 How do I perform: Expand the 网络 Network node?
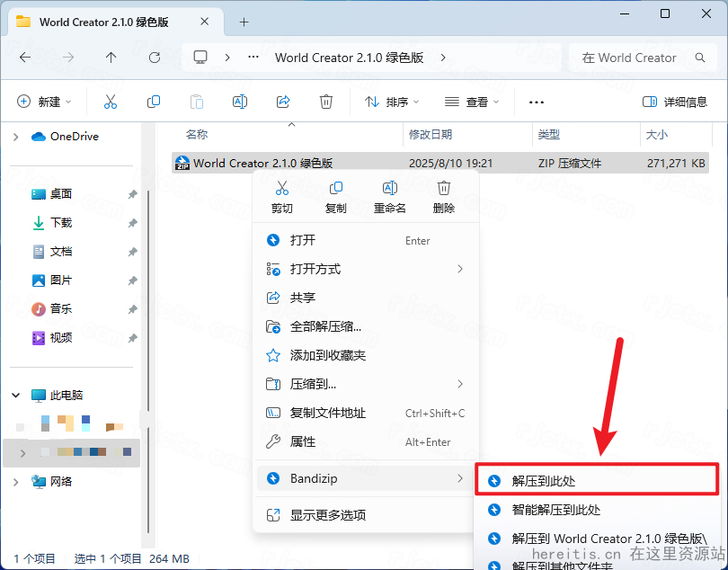click(16, 482)
